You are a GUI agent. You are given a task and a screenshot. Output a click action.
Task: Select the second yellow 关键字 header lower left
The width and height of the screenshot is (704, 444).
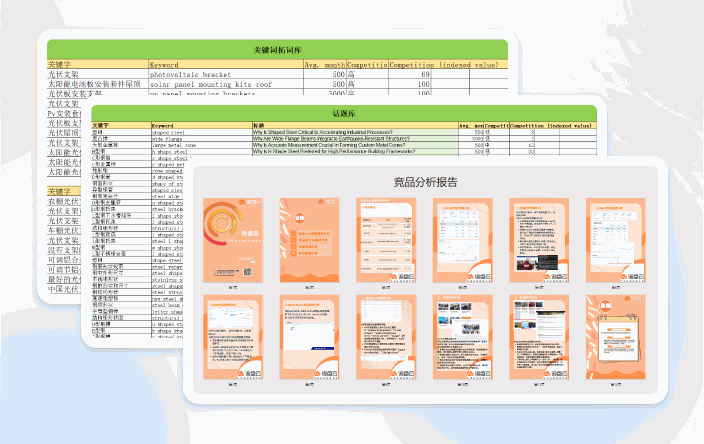point(63,191)
